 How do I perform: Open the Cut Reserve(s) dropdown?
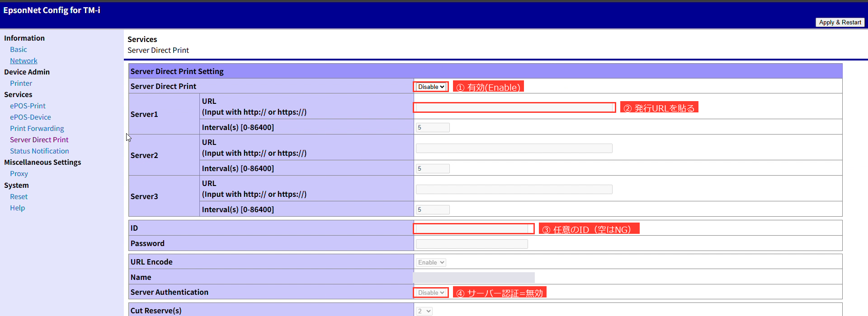[x=424, y=311]
